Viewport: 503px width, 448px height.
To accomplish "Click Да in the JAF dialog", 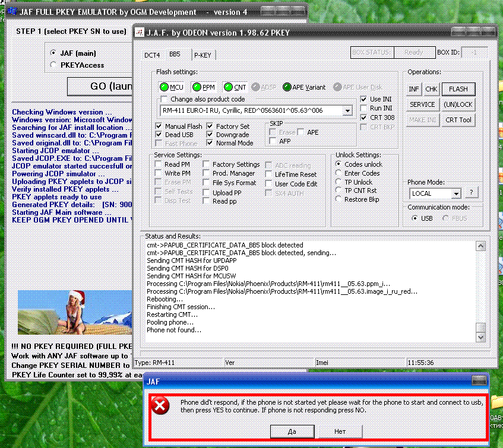I will [x=292, y=431].
